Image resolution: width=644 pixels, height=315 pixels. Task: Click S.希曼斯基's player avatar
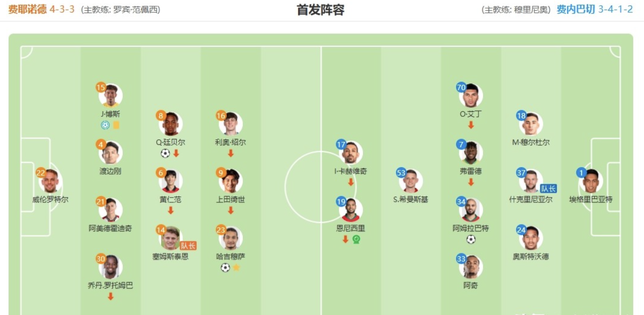coord(411,181)
